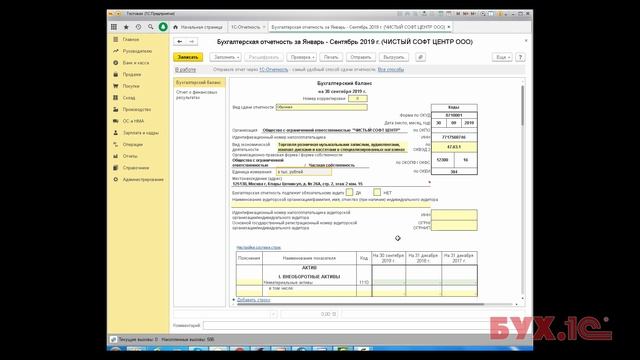This screenshot has width=640, height=360.
Task: Expand the address field arrow
Action: click(429, 182)
